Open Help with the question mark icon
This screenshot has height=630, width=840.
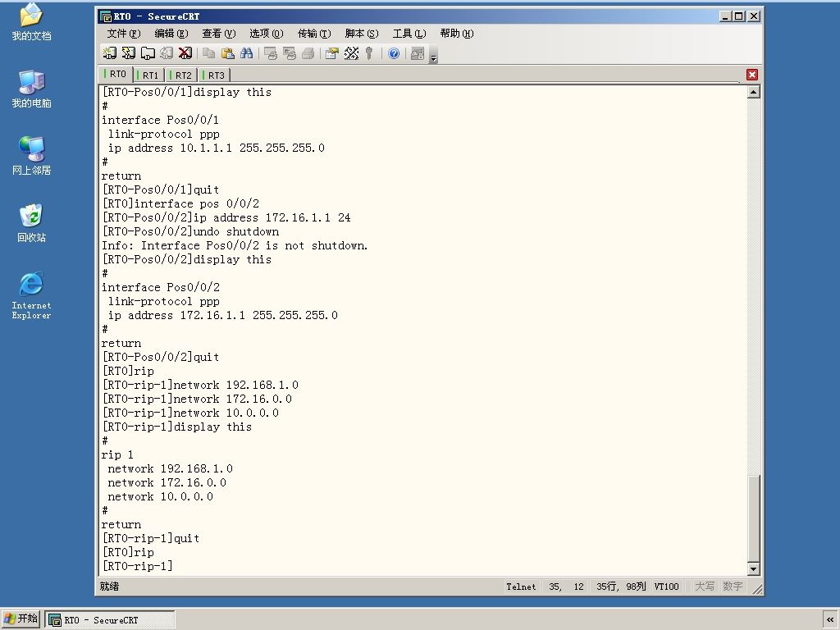394,53
